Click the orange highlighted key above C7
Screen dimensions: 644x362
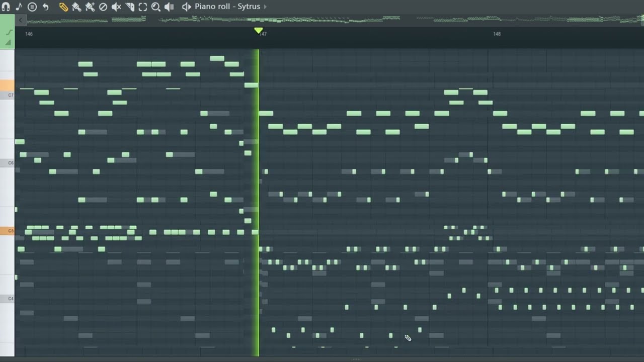8,85
